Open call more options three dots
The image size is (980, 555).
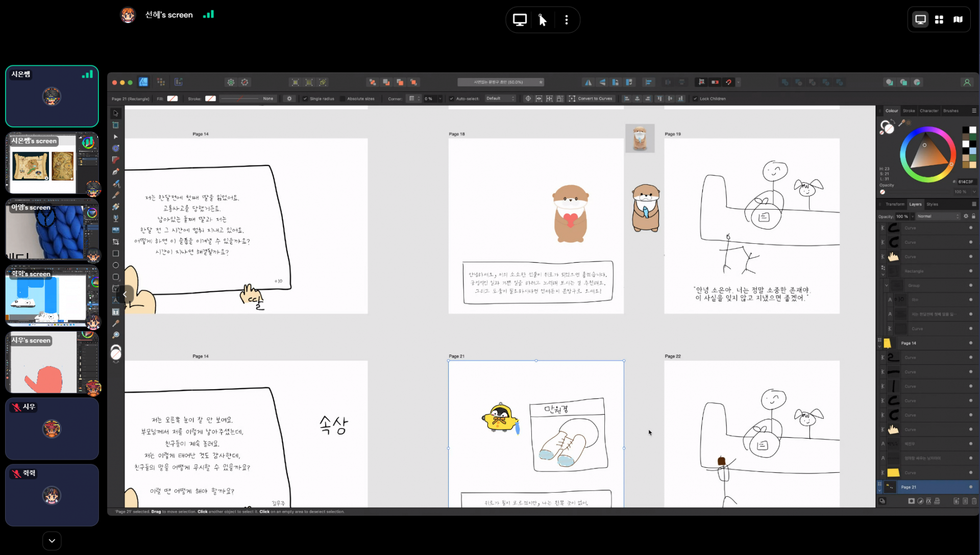click(x=567, y=20)
